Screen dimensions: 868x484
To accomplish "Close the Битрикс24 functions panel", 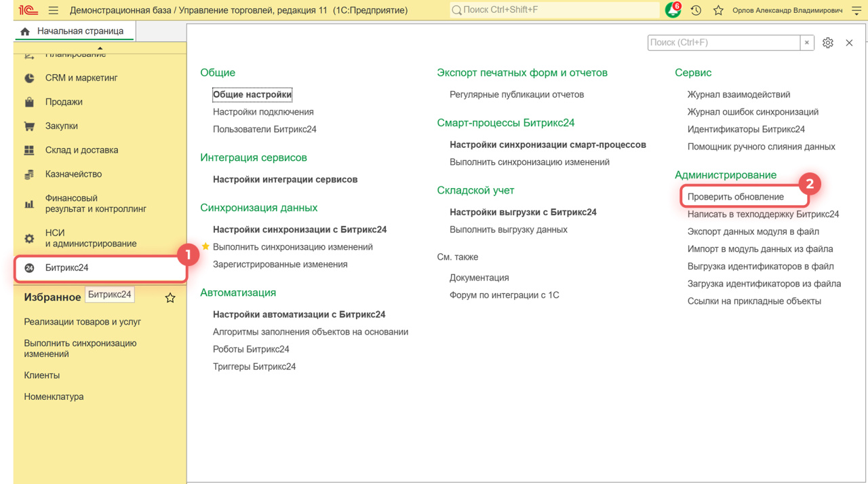I will (849, 43).
